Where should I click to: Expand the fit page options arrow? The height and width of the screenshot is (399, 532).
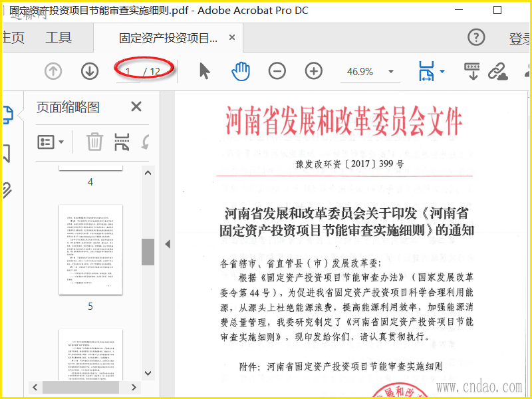click(x=442, y=72)
